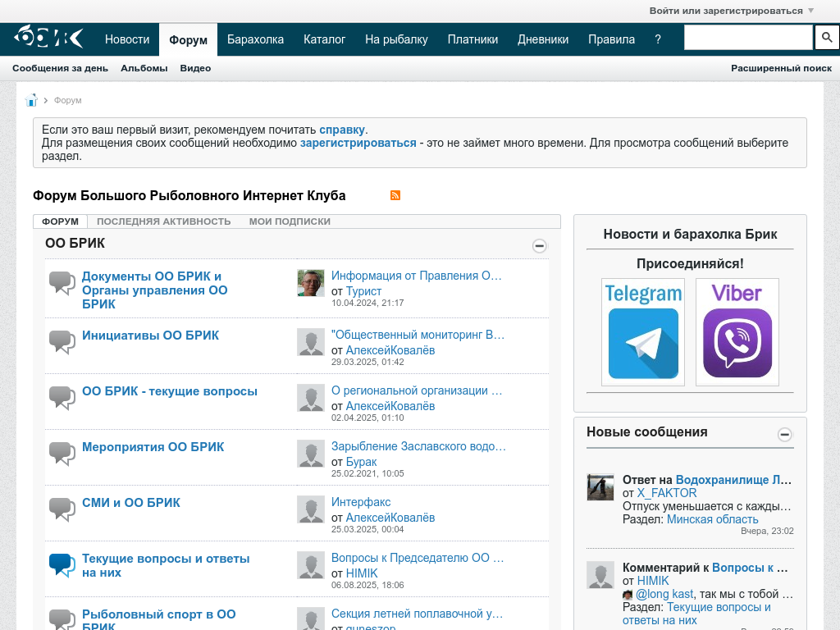Switch to the Последняя активность tab

163,221
